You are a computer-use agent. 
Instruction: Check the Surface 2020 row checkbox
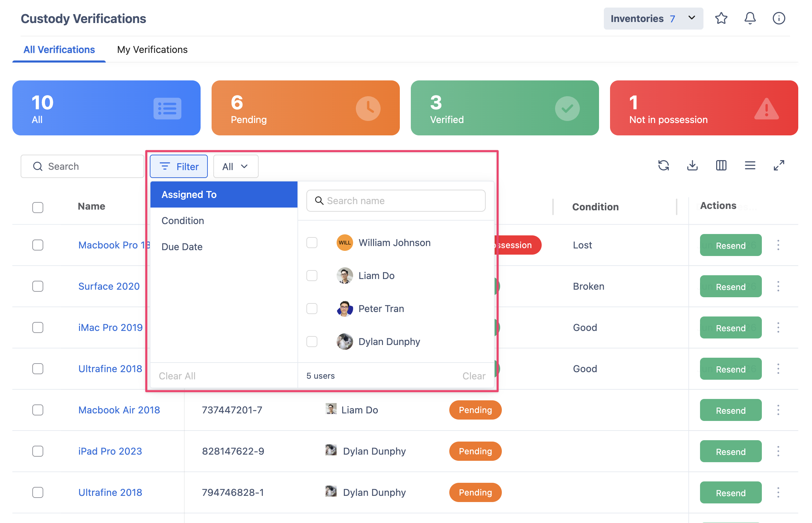[x=38, y=286]
